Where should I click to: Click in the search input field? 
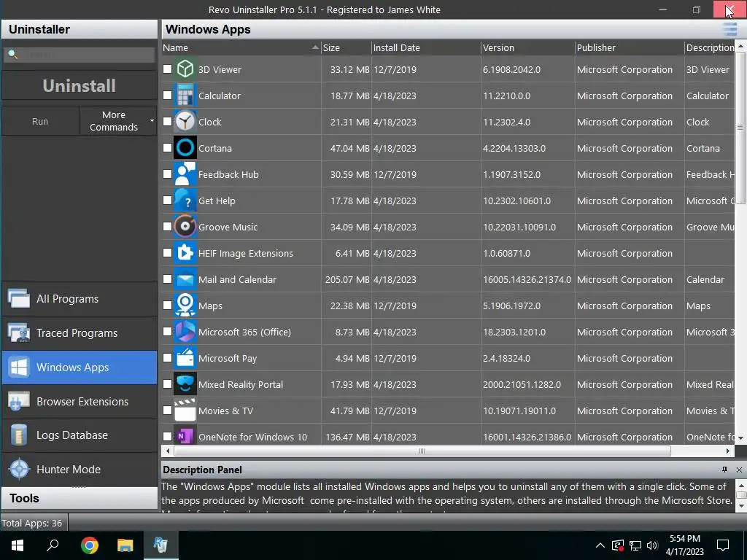click(x=79, y=55)
